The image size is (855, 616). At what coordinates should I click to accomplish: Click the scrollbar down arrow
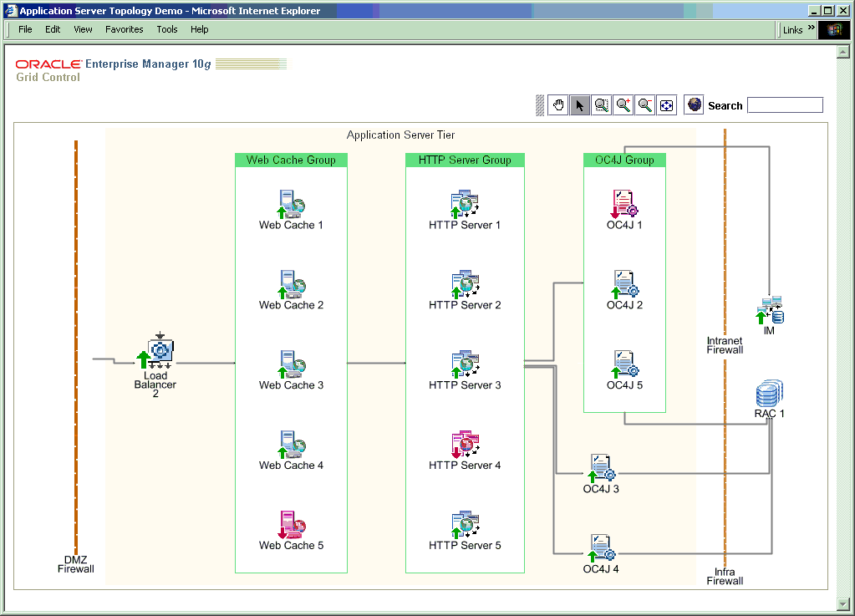(x=843, y=604)
